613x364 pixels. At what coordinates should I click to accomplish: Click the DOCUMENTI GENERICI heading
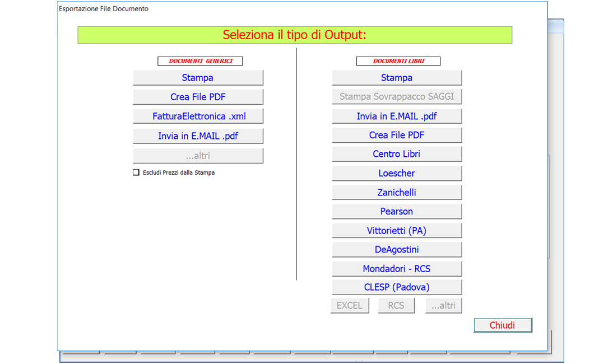(200, 61)
